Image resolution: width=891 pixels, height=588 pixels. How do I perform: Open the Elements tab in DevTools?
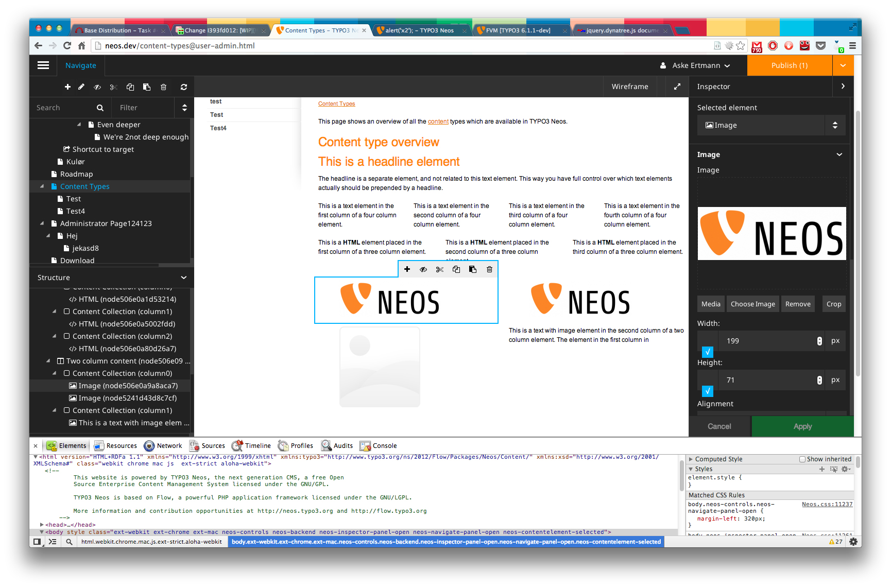pos(67,446)
